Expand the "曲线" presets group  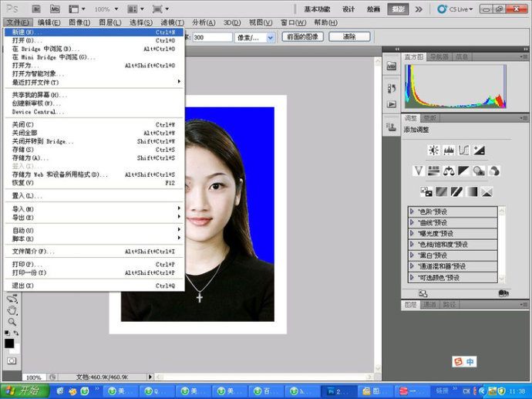(412, 222)
